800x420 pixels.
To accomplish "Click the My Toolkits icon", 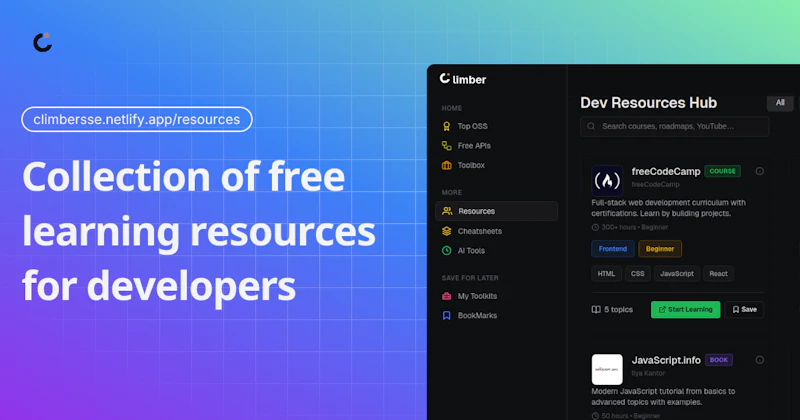I will [x=446, y=296].
